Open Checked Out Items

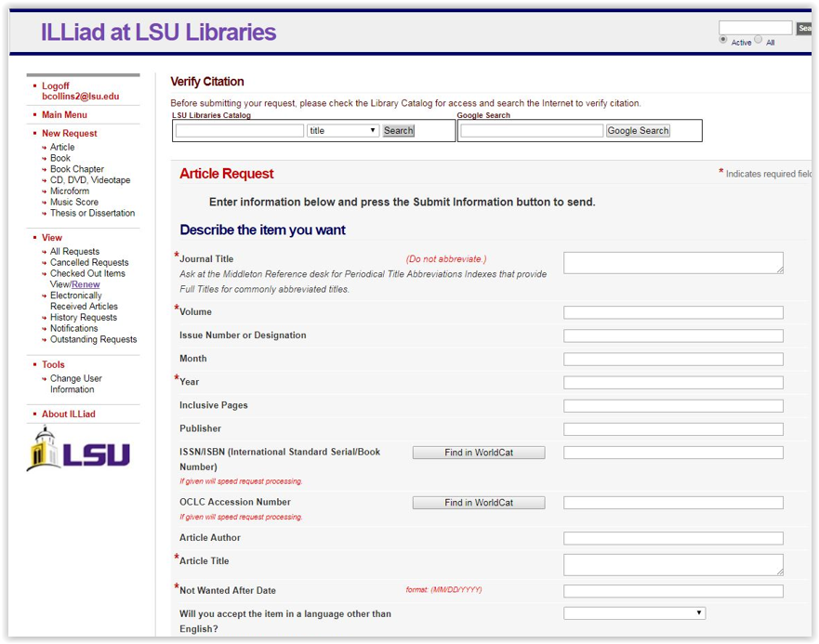[87, 274]
